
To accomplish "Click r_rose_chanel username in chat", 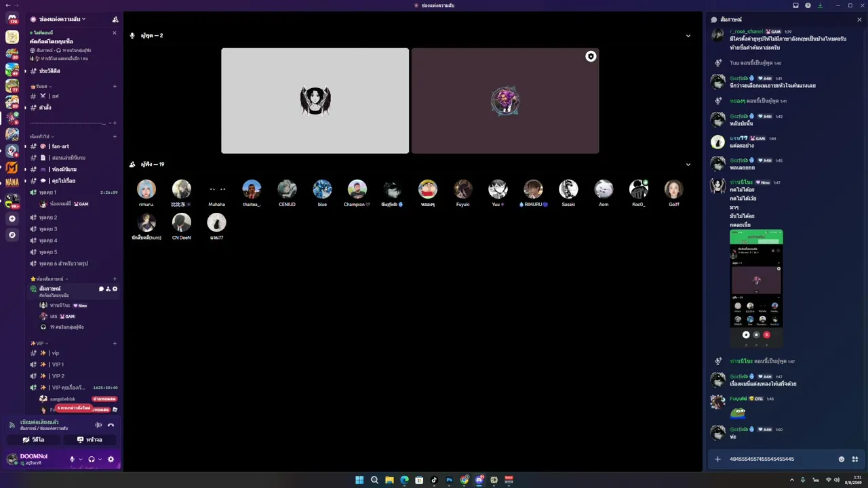I will 746,32.
